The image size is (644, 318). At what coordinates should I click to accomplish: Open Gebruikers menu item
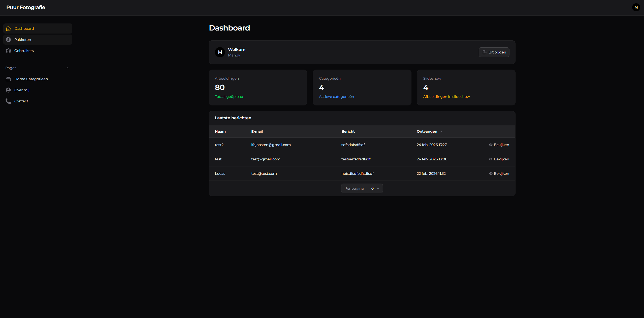[24, 51]
